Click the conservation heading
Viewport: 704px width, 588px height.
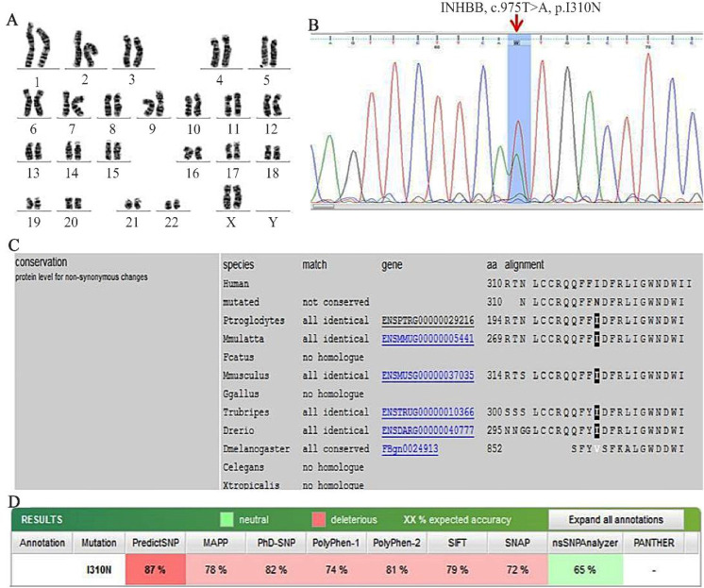[x=41, y=261]
